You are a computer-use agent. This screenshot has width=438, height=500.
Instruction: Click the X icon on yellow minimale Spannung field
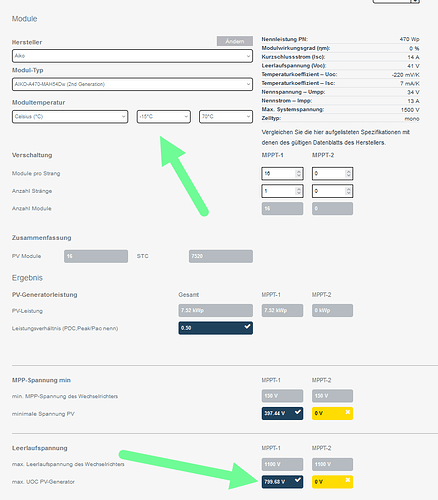tap(348, 412)
